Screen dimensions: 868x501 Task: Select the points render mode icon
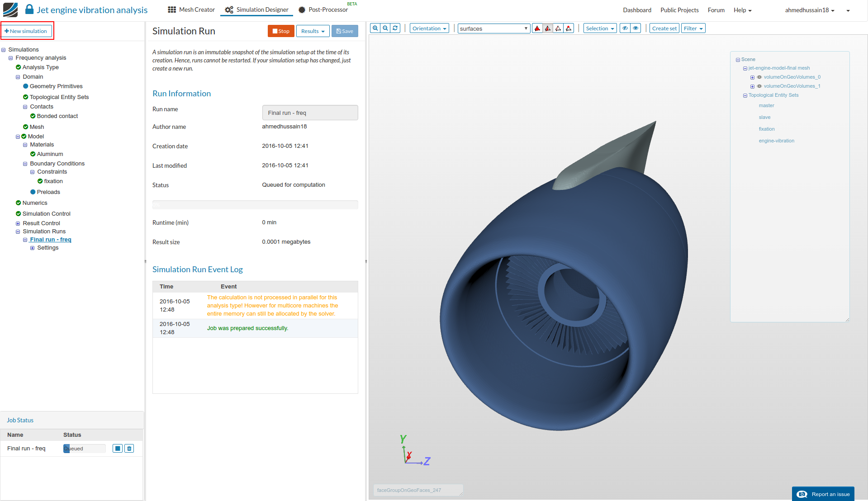[569, 28]
